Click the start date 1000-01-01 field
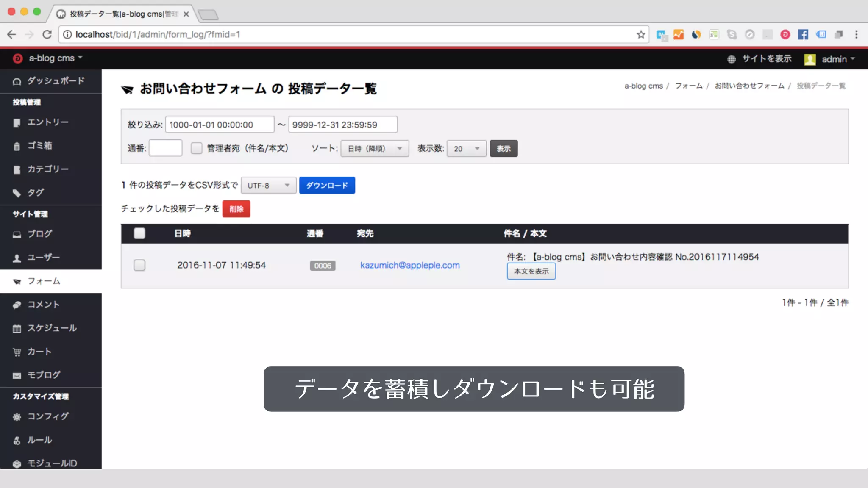Viewport: 868px width, 488px height. pos(220,125)
